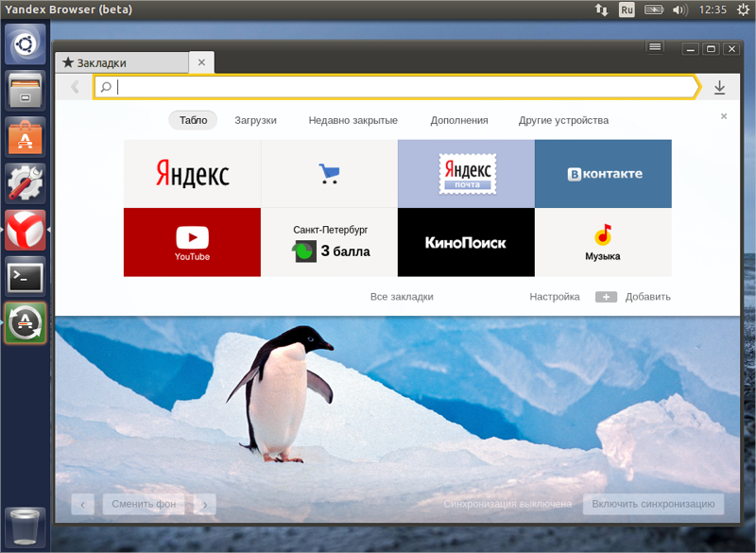This screenshot has width=756, height=553.
Task: Click Включить синхронизацию button
Action: tap(653, 504)
